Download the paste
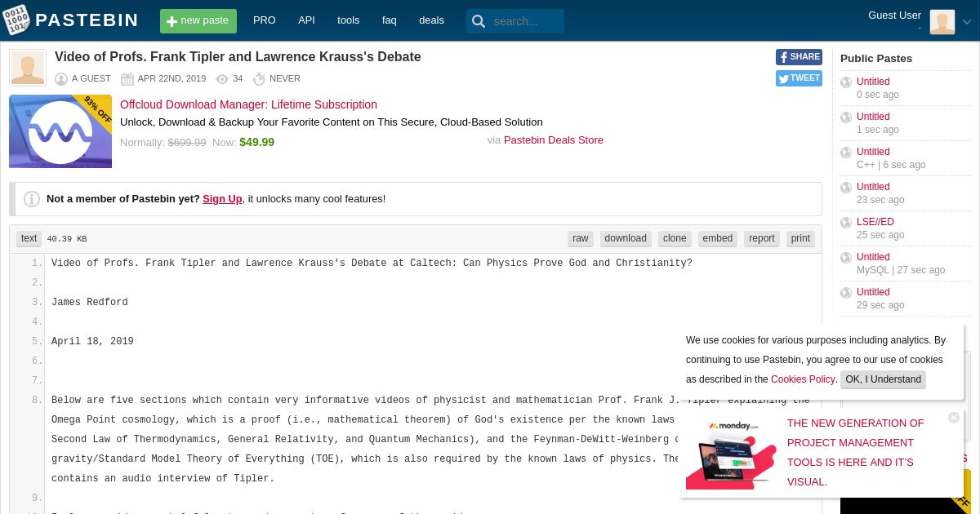Viewport: 980px width, 514px height. 626,238
